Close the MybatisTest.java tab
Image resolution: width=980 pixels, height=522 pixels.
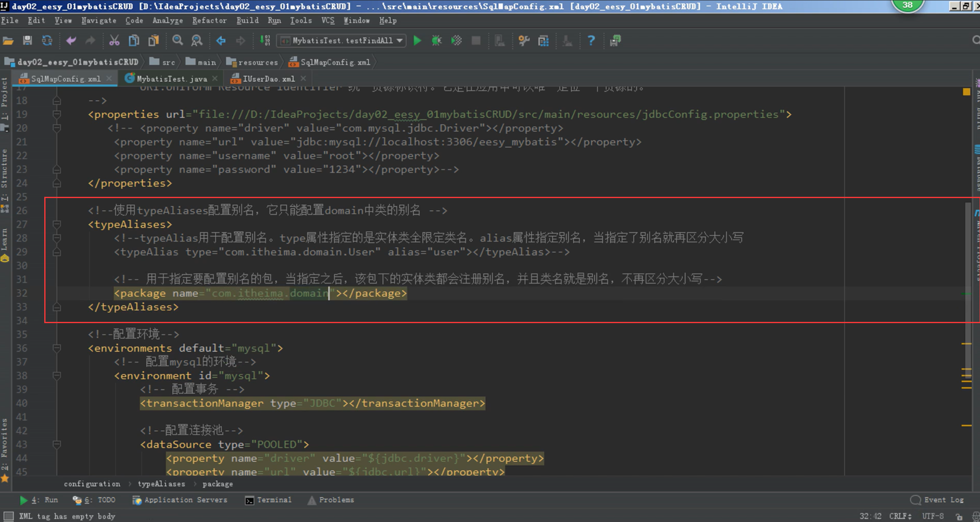215,78
